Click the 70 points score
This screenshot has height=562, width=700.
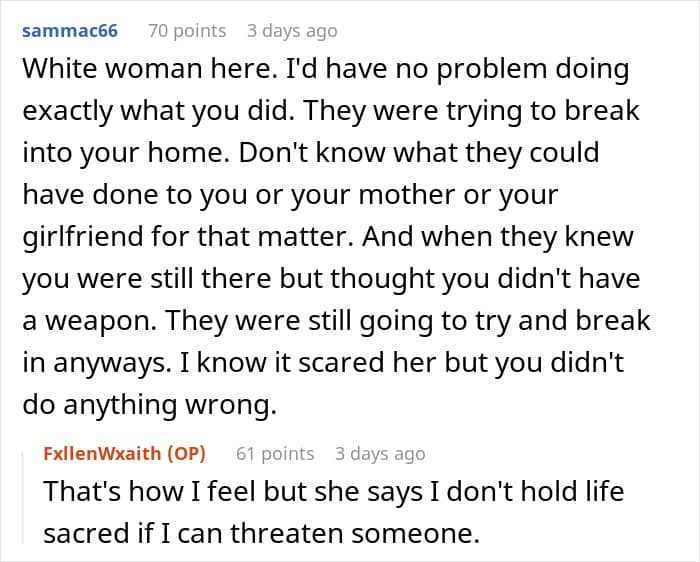187,30
